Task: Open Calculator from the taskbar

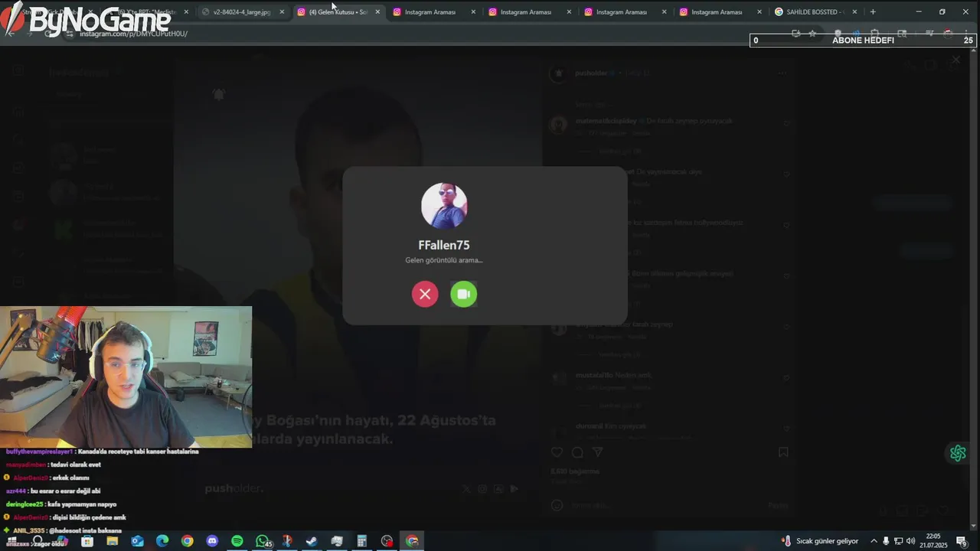Action: (x=361, y=541)
